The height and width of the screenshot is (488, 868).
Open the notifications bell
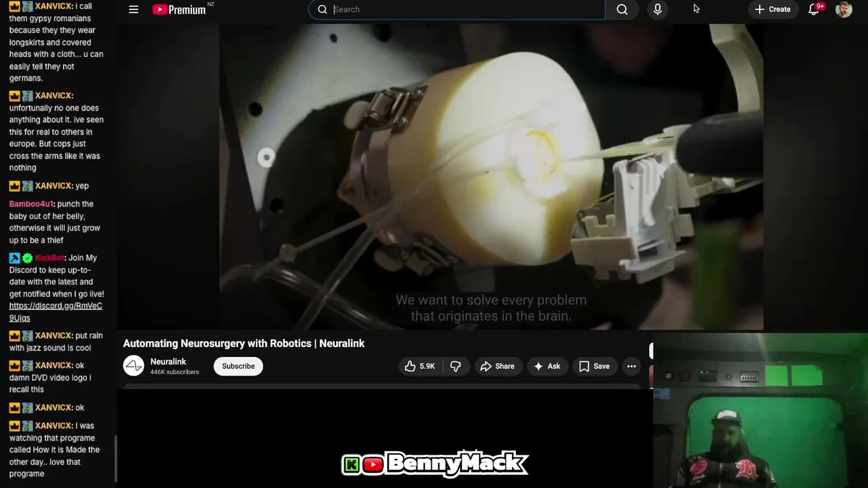pos(814,9)
